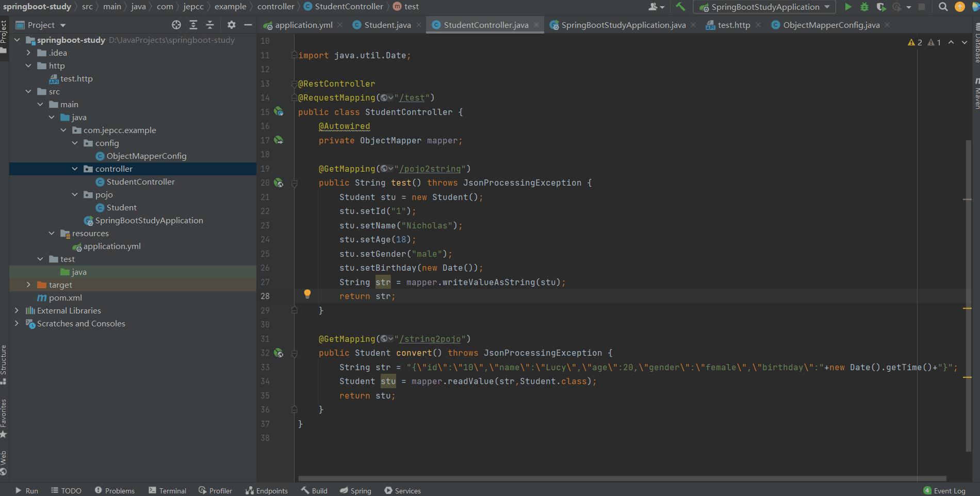Screen dimensions: 980x496
Task: Click the gutter bean icon on line 15
Action: 279,111
